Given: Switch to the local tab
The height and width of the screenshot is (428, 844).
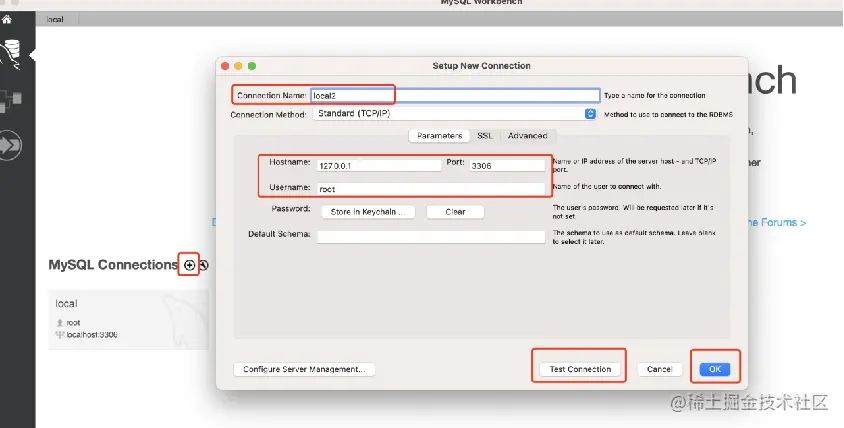Looking at the screenshot, I should click(55, 19).
